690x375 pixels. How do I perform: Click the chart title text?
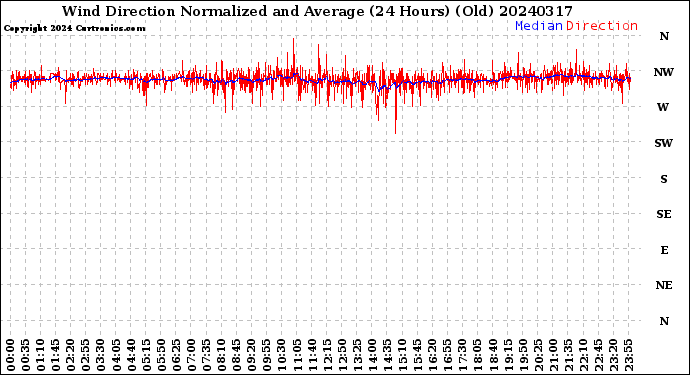point(317,11)
